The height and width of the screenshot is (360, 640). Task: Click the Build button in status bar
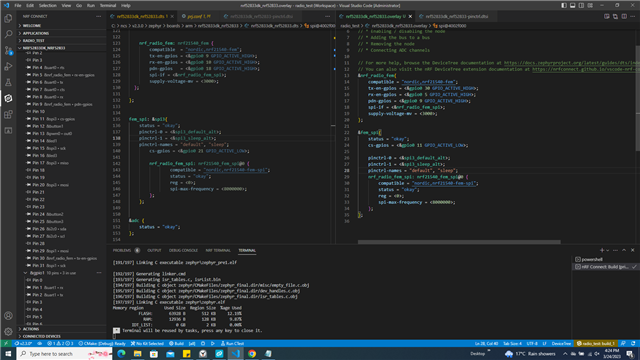point(176,344)
